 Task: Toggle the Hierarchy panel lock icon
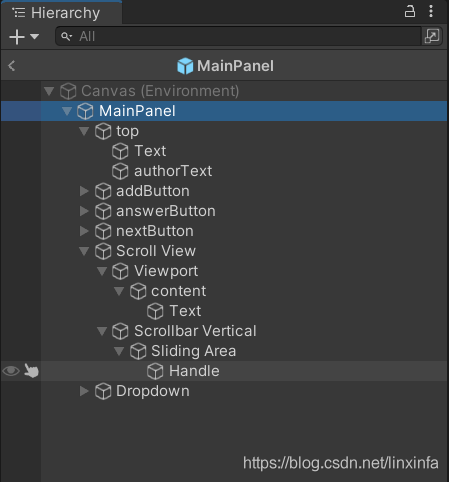(410, 11)
